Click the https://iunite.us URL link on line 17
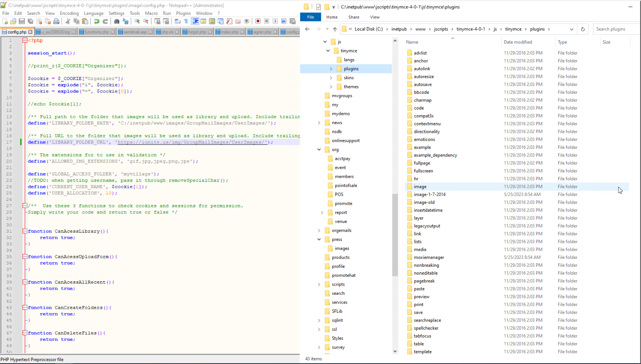 192,142
